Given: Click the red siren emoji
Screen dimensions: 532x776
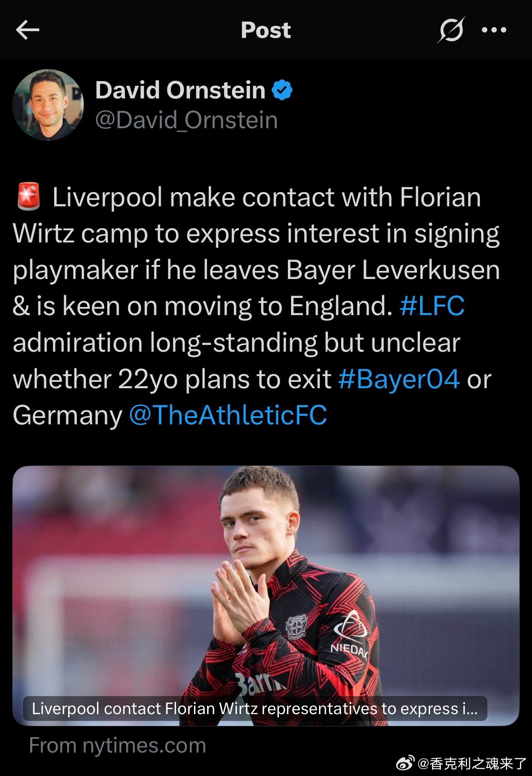Looking at the screenshot, I should [28, 197].
